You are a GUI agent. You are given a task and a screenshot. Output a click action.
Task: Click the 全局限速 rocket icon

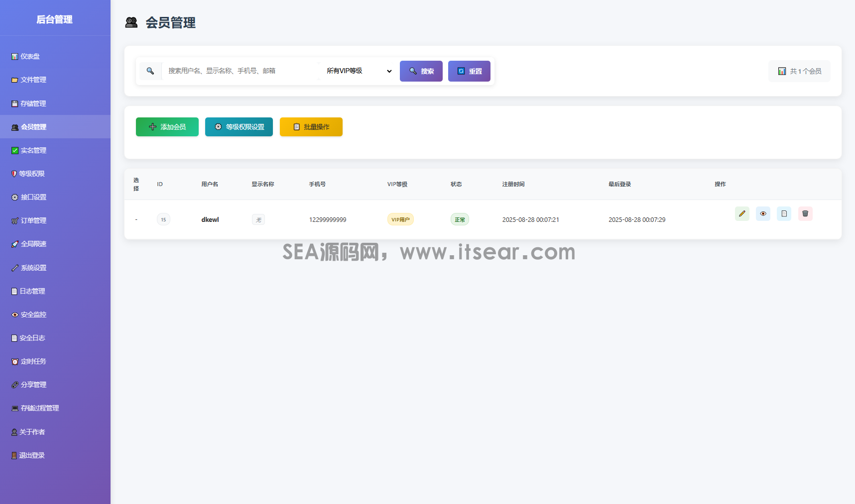(15, 244)
